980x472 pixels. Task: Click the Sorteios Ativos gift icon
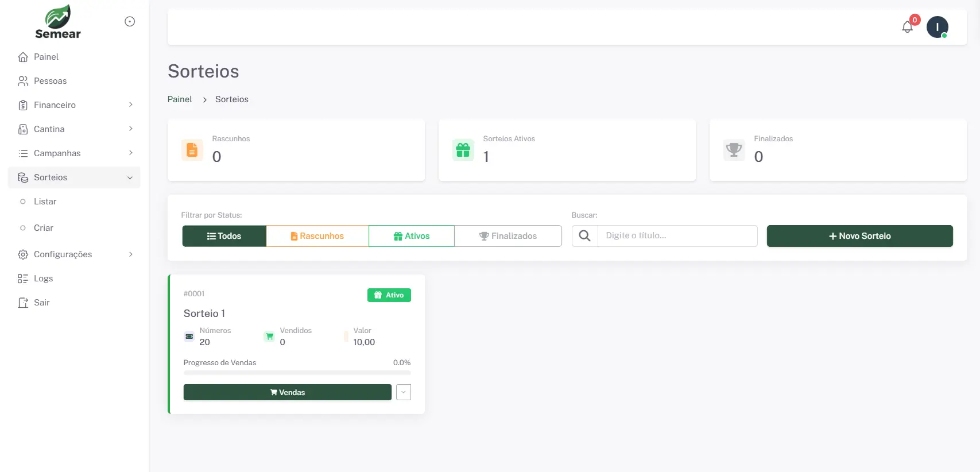coord(463,150)
